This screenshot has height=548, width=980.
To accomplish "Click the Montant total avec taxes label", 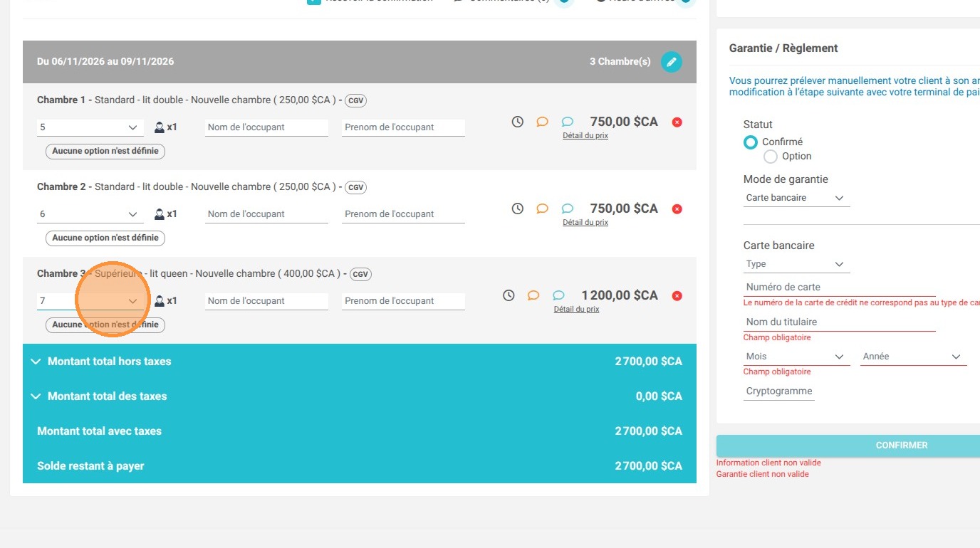I will coord(99,431).
